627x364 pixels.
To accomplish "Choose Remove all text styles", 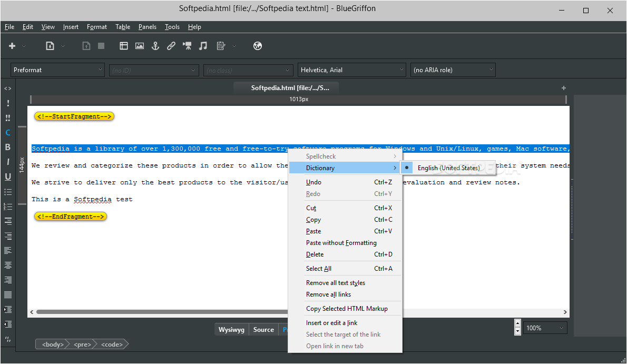I will click(336, 283).
